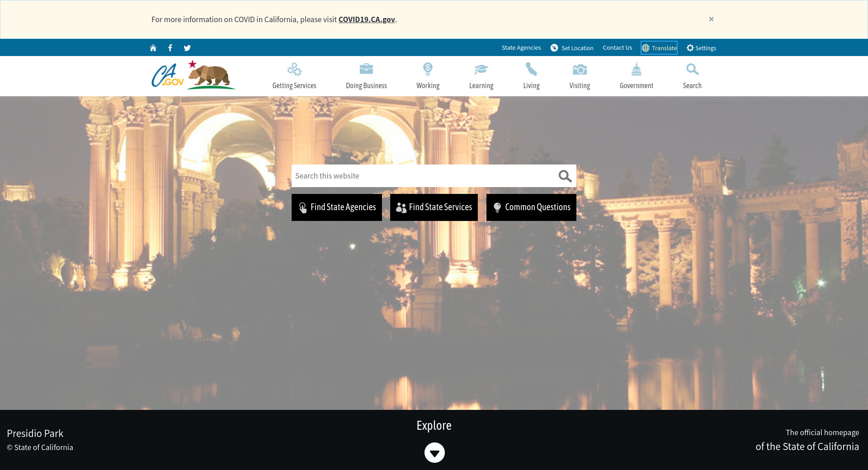
Task: Click the home icon in the utility bar
Action: pos(153,48)
